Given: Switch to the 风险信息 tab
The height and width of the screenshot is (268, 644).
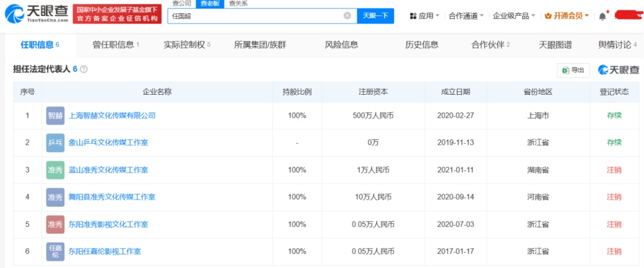Looking at the screenshot, I should [x=341, y=45].
